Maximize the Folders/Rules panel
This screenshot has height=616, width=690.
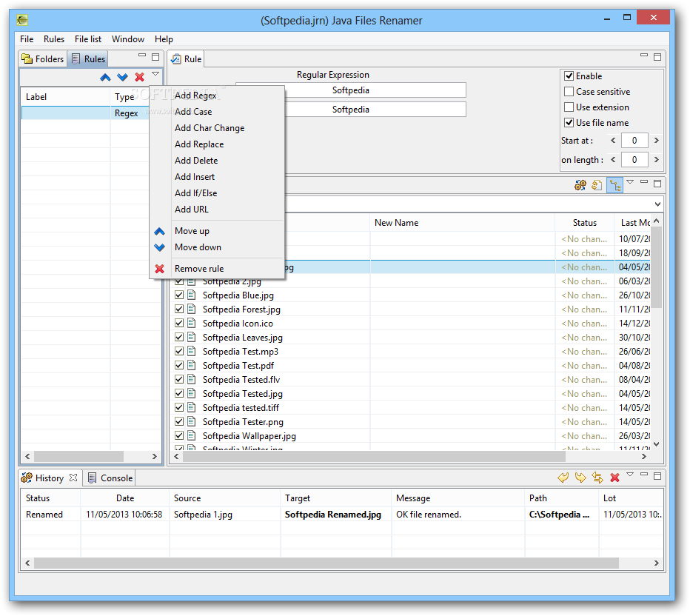155,57
